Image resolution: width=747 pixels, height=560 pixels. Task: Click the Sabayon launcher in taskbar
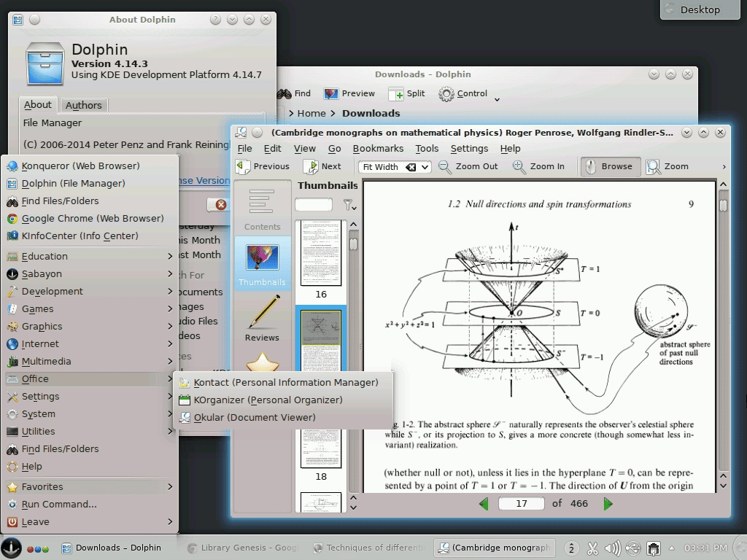[x=11, y=548]
